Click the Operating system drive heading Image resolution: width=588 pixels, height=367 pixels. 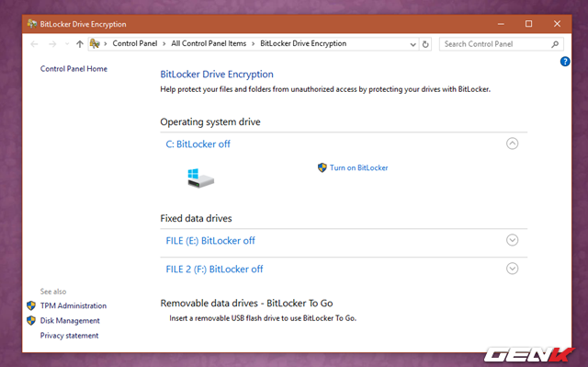coord(210,122)
